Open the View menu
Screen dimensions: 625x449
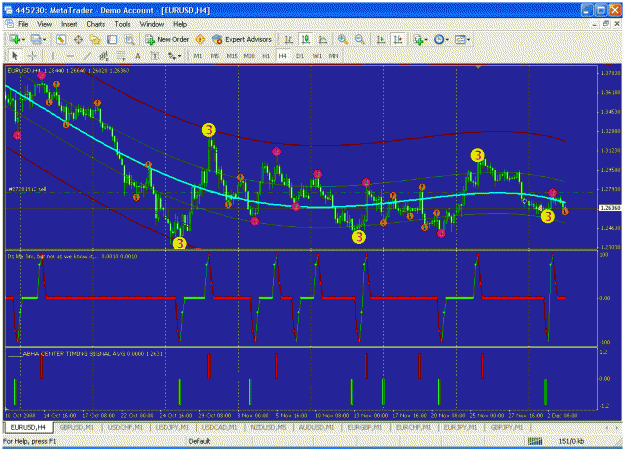pyautogui.click(x=45, y=24)
